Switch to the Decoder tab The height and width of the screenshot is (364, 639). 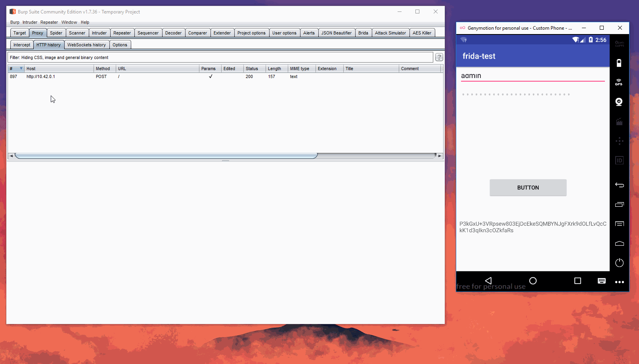coord(173,33)
